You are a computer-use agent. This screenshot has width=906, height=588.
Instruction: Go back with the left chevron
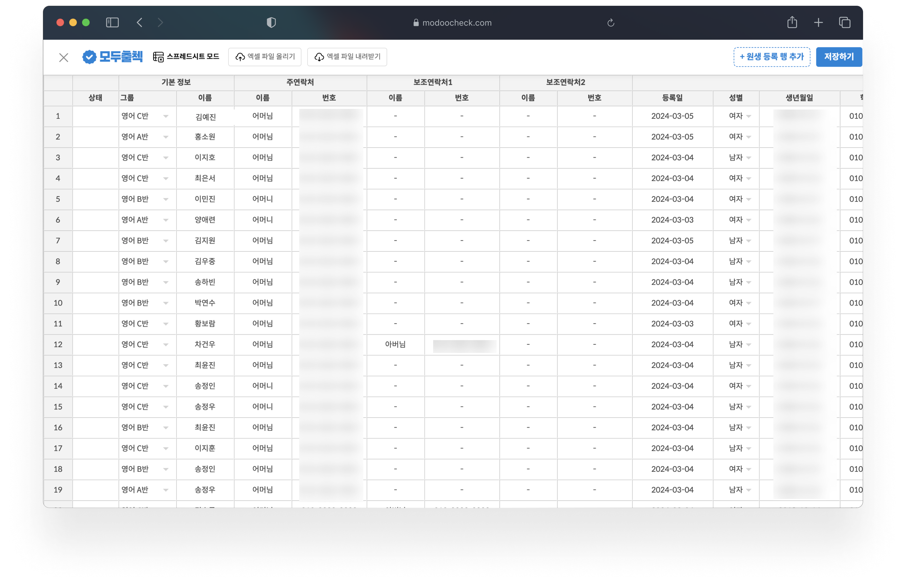[140, 22]
